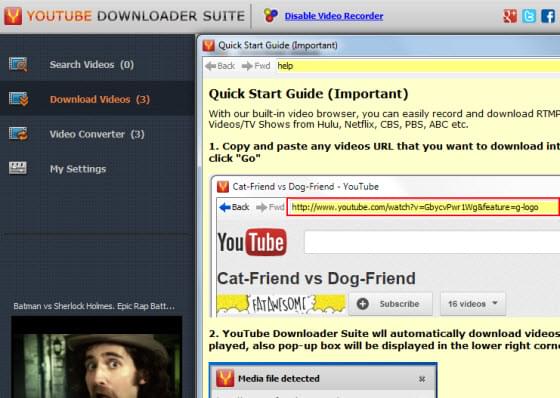
Task: Click the Quick Start Guide window icon
Action: (x=209, y=45)
